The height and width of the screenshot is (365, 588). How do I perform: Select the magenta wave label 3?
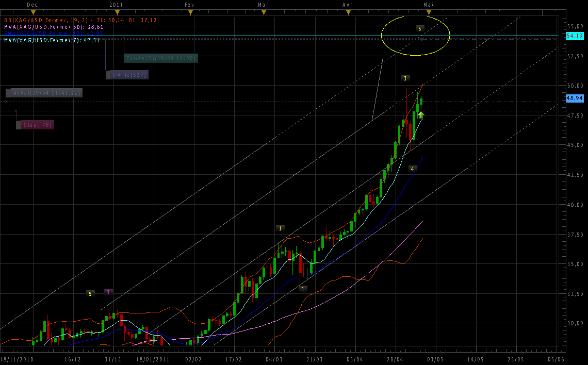tap(108, 292)
